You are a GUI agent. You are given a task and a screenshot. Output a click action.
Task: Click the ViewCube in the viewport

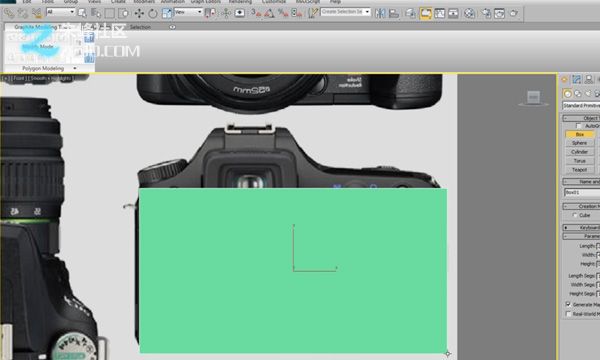533,98
